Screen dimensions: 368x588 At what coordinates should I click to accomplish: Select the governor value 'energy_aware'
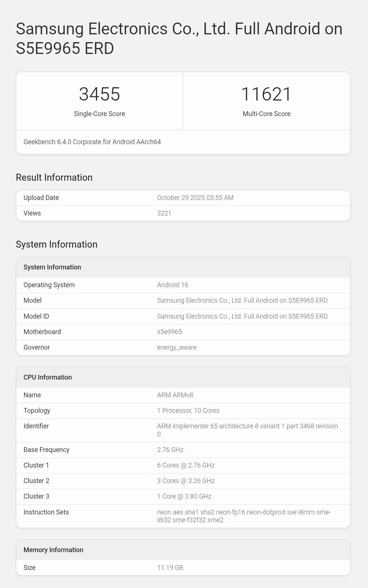[177, 347]
